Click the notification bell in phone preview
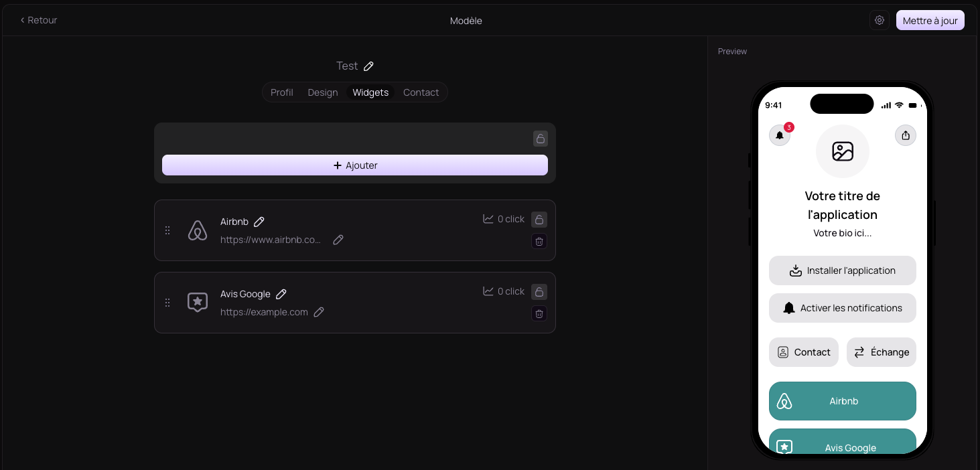980x470 pixels. click(780, 135)
